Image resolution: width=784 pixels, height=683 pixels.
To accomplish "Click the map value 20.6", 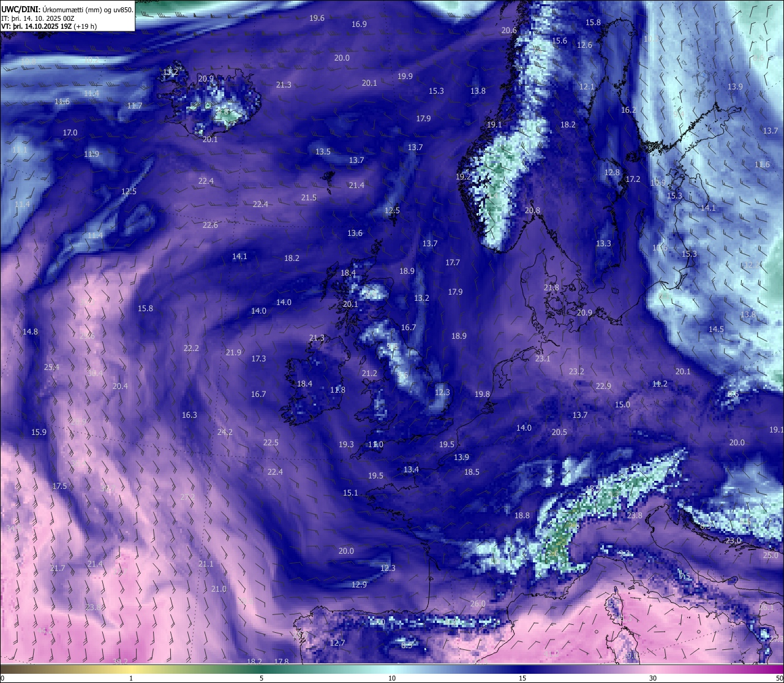I will [x=509, y=31].
